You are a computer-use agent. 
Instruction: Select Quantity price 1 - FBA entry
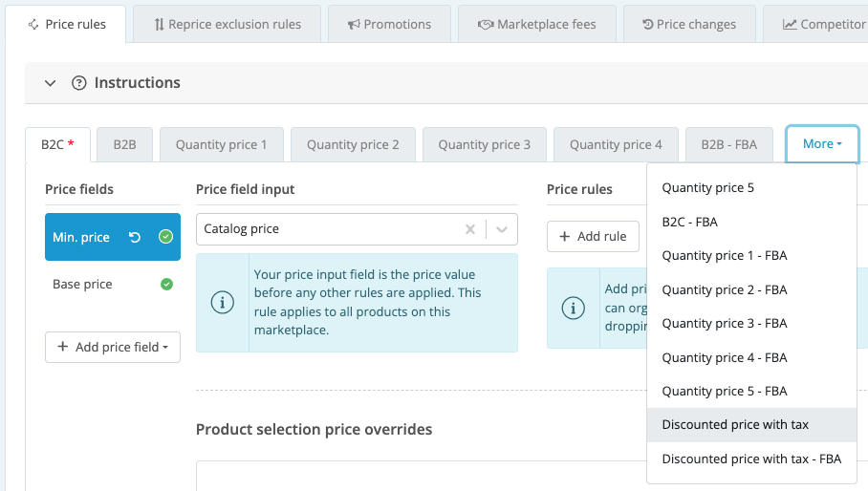pos(751,256)
